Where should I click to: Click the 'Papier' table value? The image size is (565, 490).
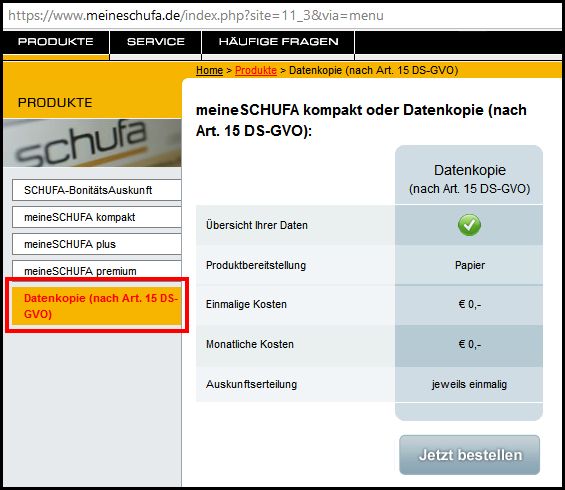coord(470,265)
